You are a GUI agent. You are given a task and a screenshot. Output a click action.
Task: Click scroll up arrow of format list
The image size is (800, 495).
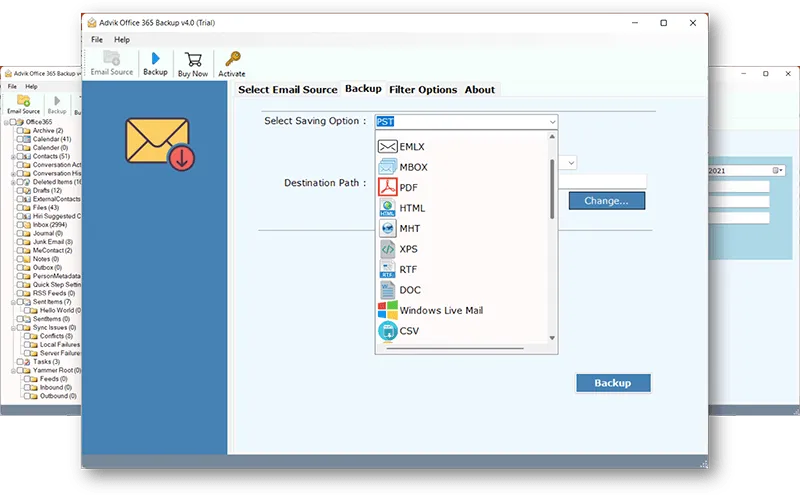552,136
